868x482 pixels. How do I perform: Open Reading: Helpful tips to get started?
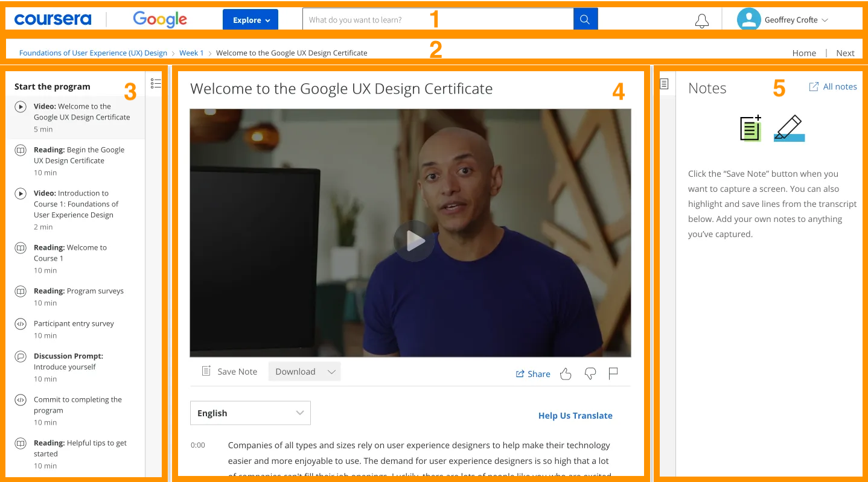(x=76, y=454)
